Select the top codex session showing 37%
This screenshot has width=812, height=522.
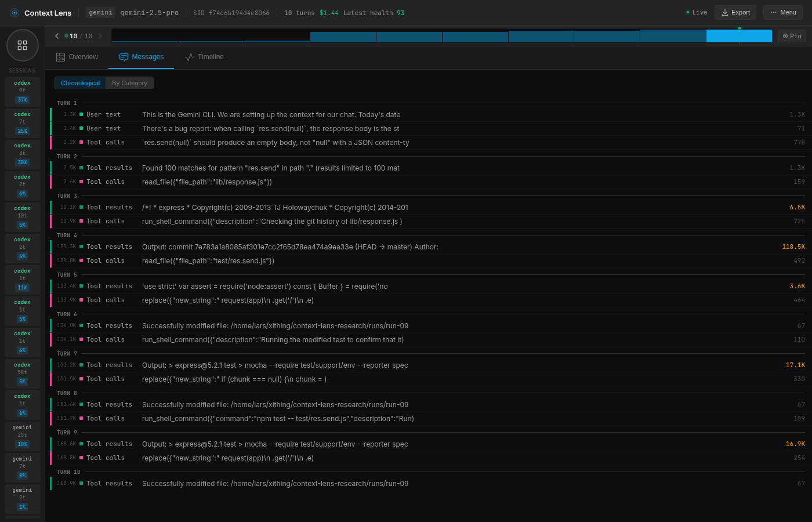(x=22, y=91)
